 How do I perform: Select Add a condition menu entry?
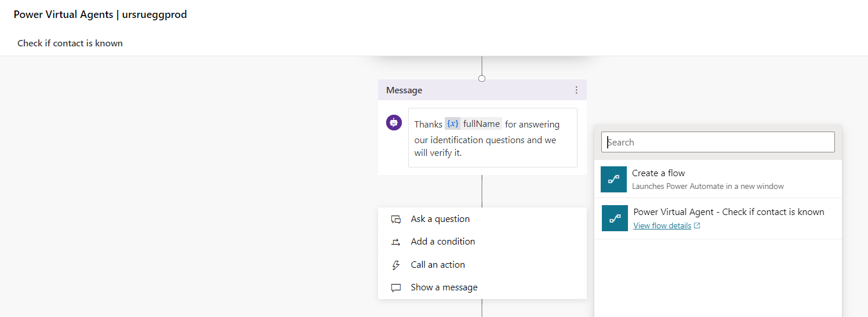pyautogui.click(x=482, y=242)
